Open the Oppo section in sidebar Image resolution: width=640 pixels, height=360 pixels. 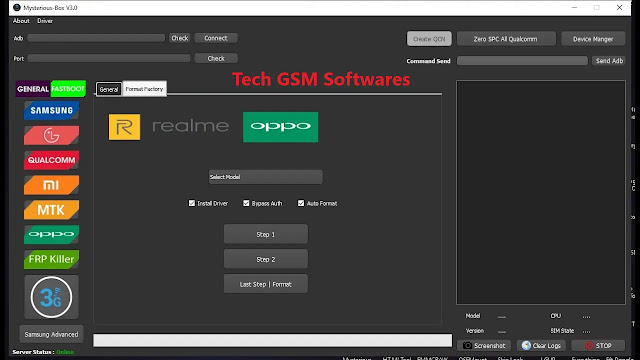pos(51,234)
